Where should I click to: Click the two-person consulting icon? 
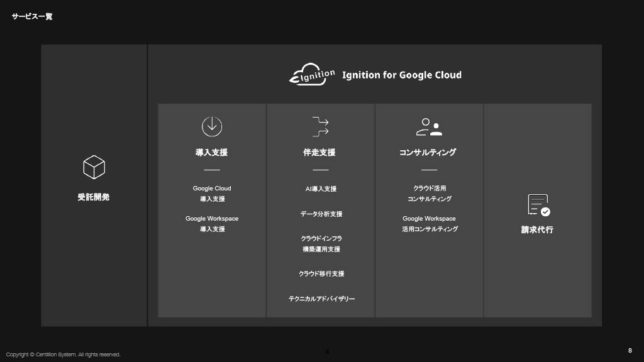coord(429,127)
